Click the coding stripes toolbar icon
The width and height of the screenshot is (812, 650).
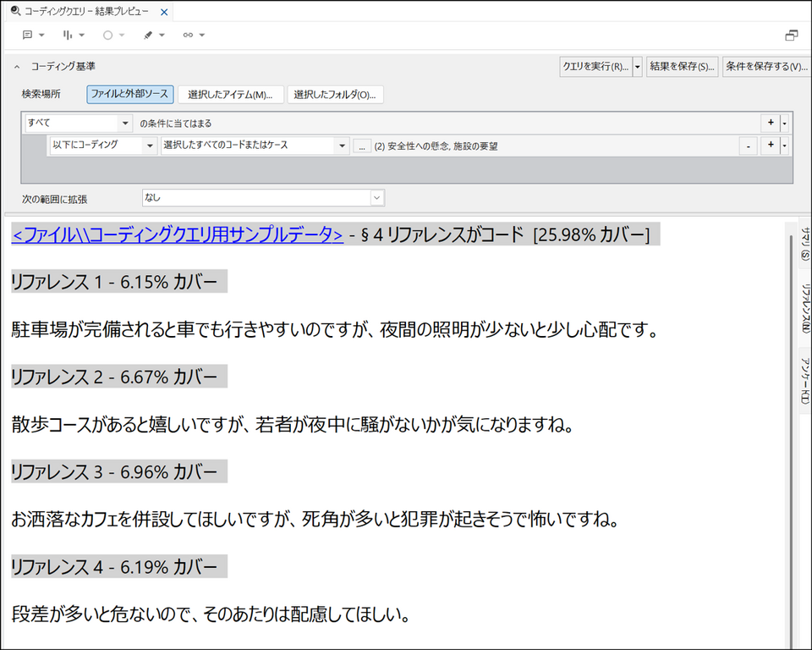click(x=69, y=36)
